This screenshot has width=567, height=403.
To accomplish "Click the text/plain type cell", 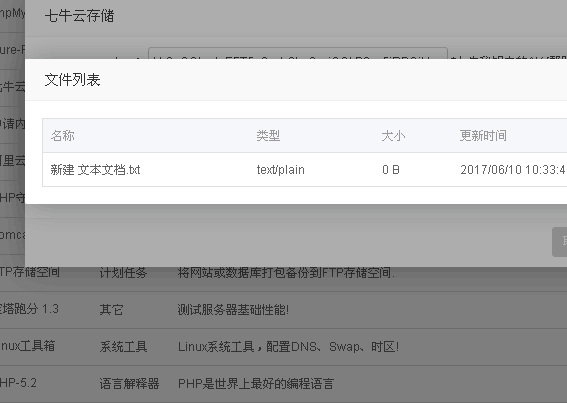I will tap(281, 170).
